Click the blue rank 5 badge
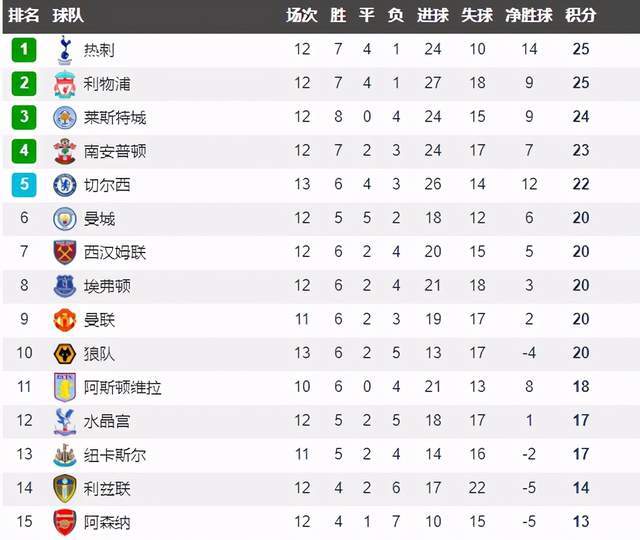 click(x=24, y=185)
